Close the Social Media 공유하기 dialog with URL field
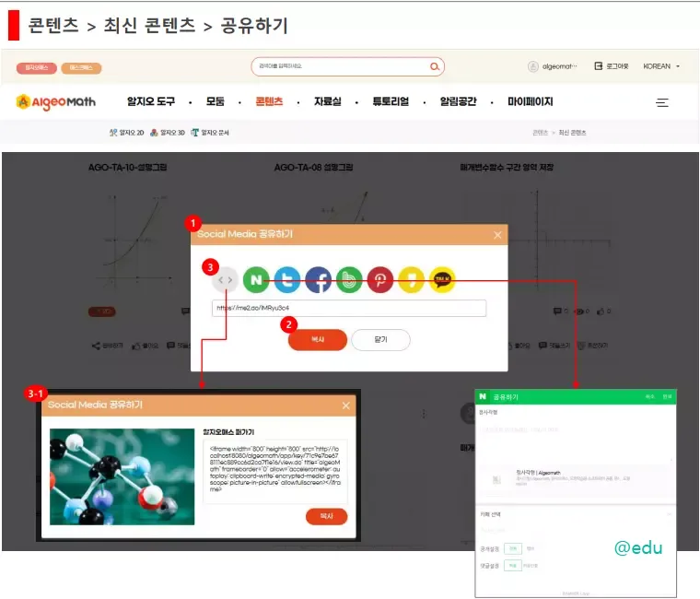 (x=497, y=235)
